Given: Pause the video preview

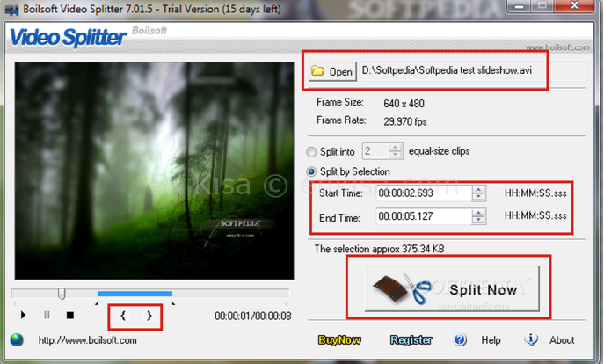Looking at the screenshot, I should click(x=47, y=315).
